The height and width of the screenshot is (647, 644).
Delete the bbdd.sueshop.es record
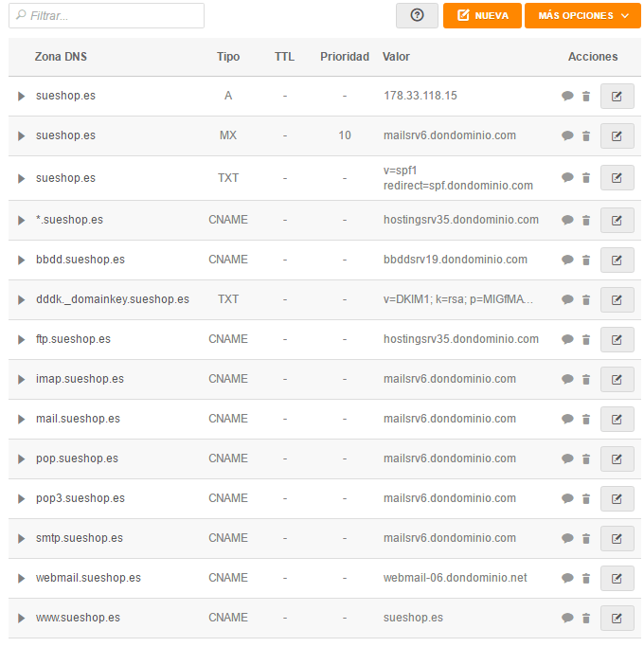(x=586, y=260)
